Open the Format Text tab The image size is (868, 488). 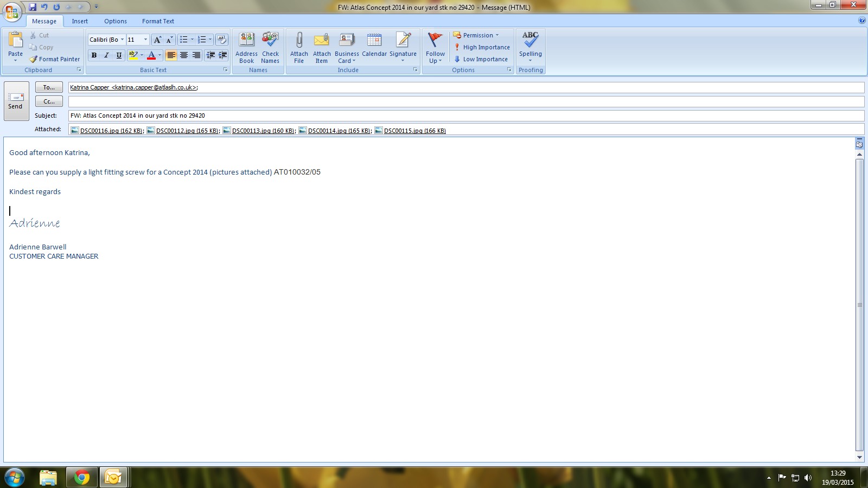pyautogui.click(x=158, y=21)
